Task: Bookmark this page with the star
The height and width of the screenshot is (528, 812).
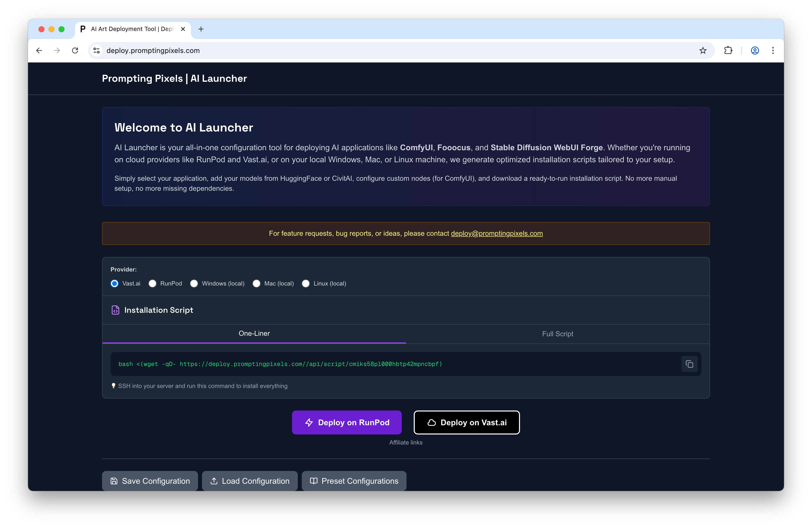Action: [703, 50]
